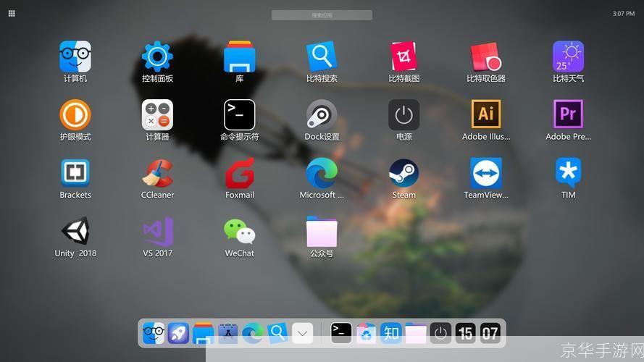Click the search apps field at top

(322, 15)
